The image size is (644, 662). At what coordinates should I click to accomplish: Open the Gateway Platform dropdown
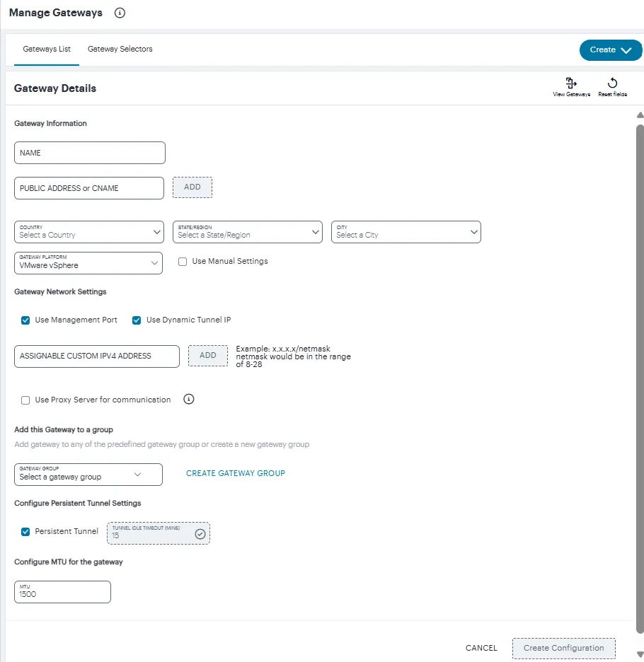tap(88, 263)
